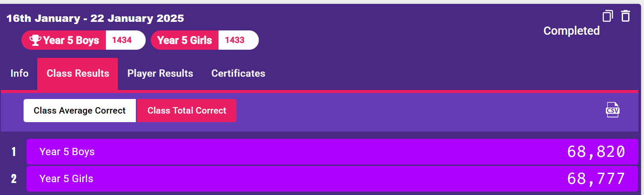This screenshot has height=195, width=644.
Task: Select the Year 5 Girls result row
Action: (x=332, y=179)
